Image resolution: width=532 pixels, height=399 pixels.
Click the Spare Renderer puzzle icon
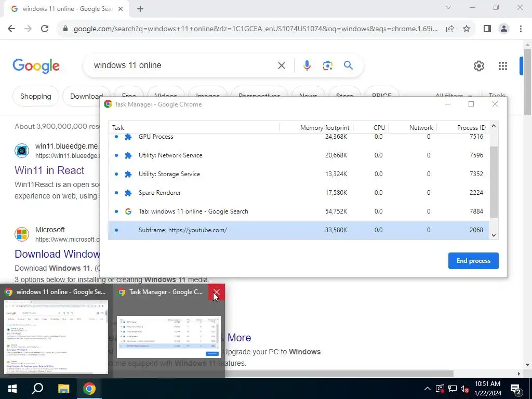pos(128,193)
